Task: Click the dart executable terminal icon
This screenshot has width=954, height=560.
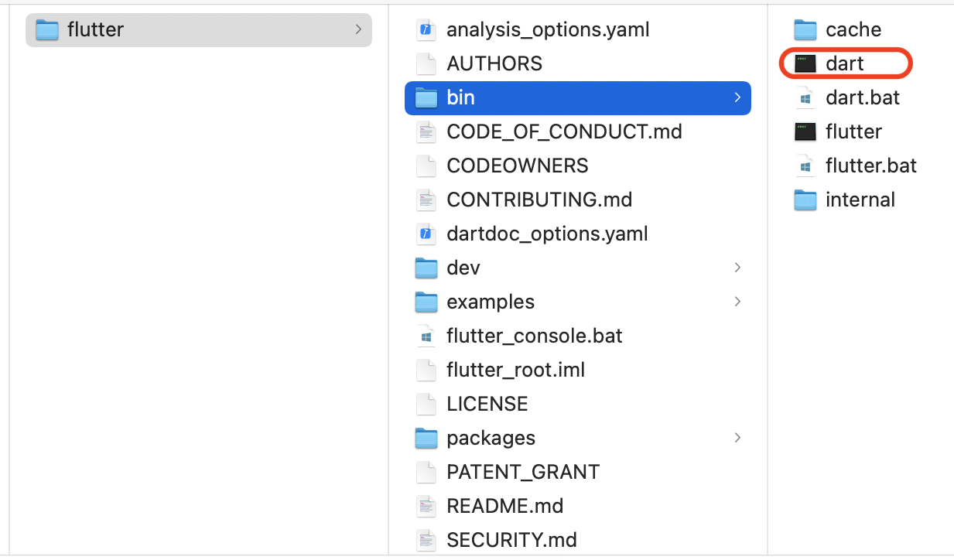Action: click(805, 63)
